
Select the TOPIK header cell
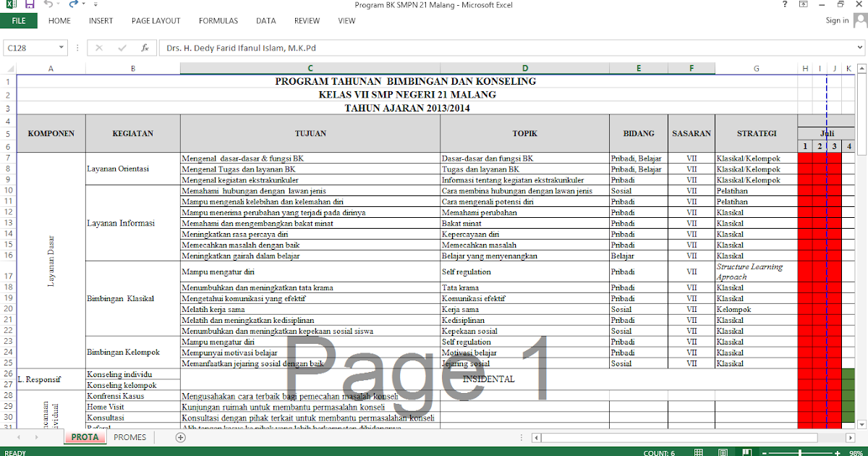[x=524, y=133]
